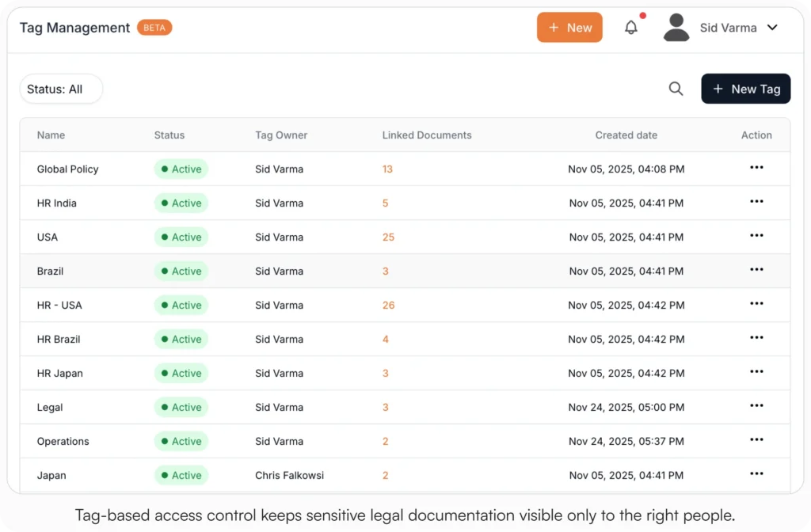Screen dimensions: 811x532
Task: Sort by Tag Owner column header
Action: (x=281, y=135)
